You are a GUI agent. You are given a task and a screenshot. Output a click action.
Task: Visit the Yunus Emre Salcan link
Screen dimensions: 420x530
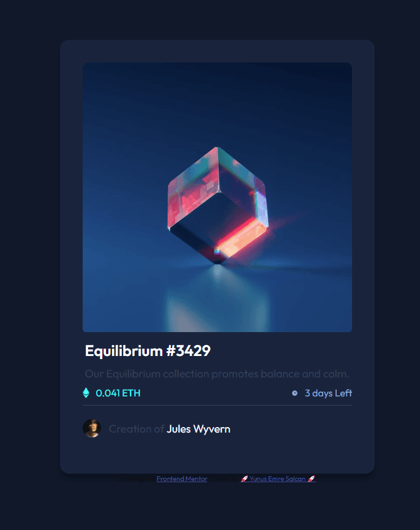[x=278, y=479]
